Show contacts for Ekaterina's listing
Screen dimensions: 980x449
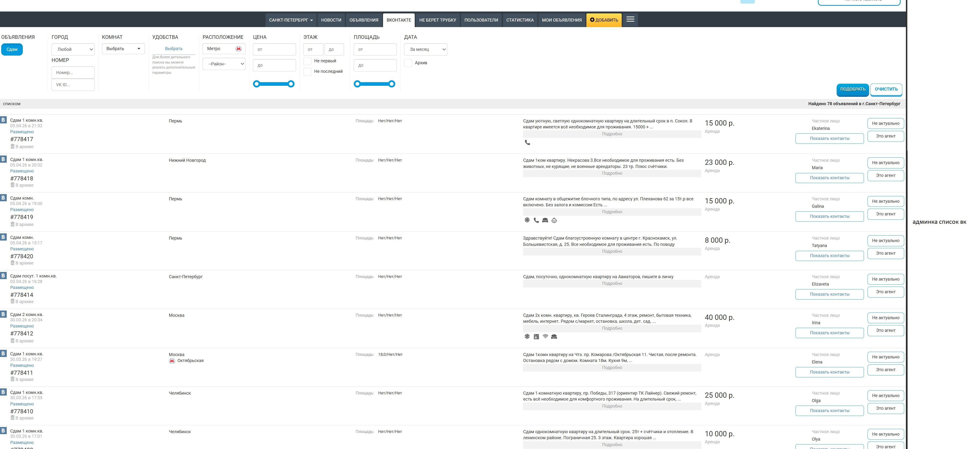[829, 139]
